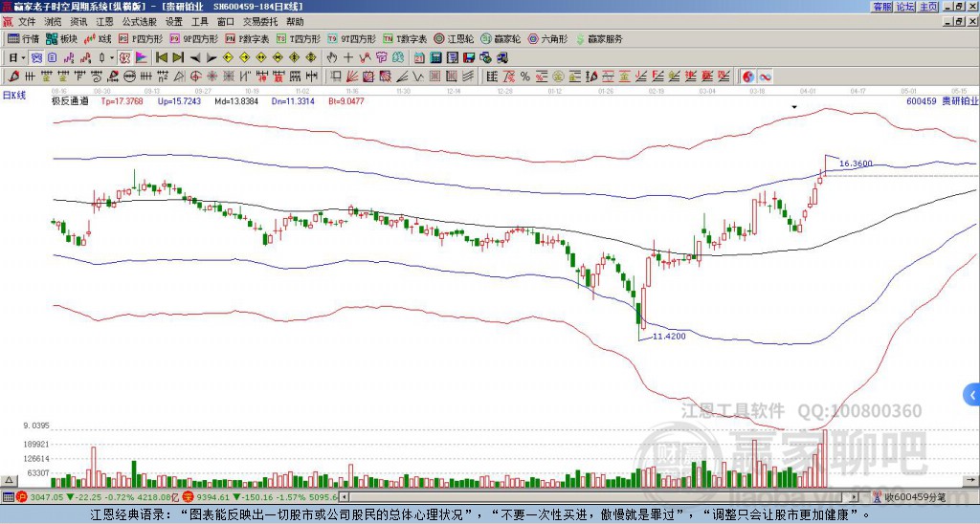Click the 16.3600 high price label
The width and height of the screenshot is (980, 524).
[x=856, y=164]
